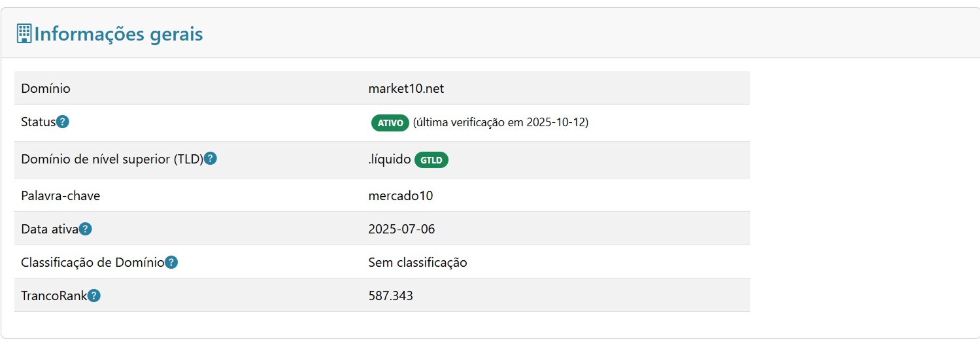Viewport: 980px width, 340px height.
Task: Click the 587.343 TrancoRank value
Action: point(391,296)
